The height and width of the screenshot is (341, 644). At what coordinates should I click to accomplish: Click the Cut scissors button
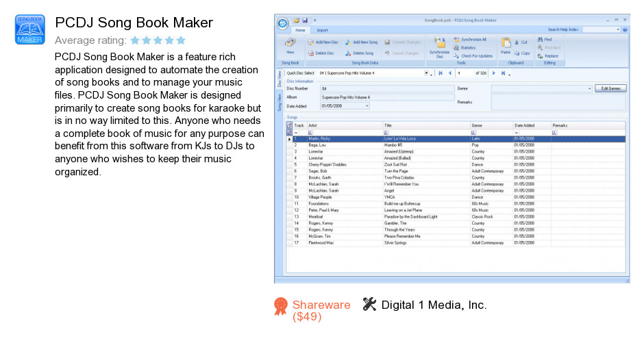(521, 42)
